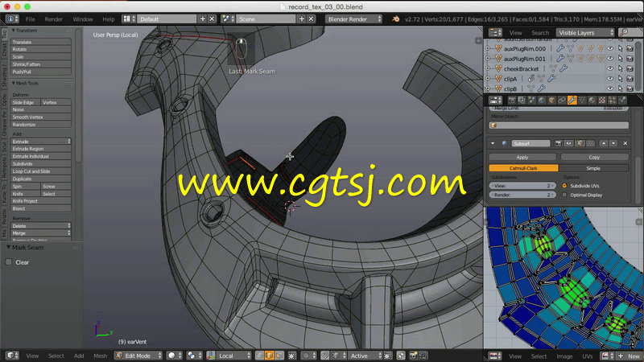This screenshot has height=362, width=644.
Task: Select face select mode icon in 3D header
Action: click(x=279, y=356)
